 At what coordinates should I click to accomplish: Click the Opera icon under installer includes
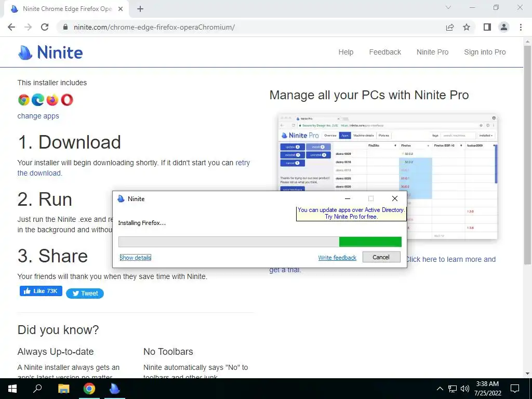67,100
